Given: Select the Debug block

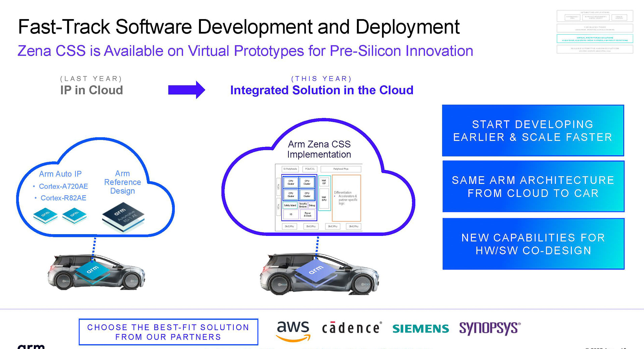Looking at the screenshot, I should (312, 205).
